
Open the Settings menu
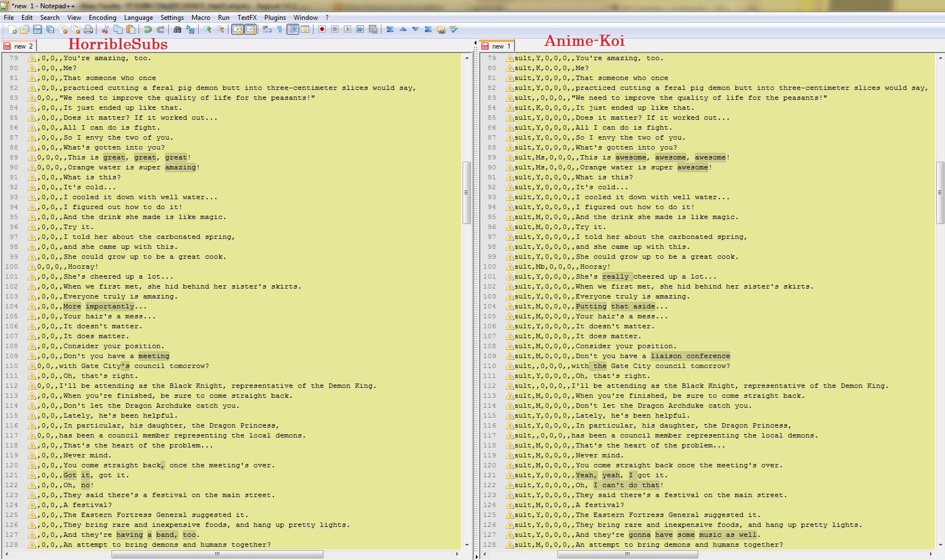pos(172,18)
